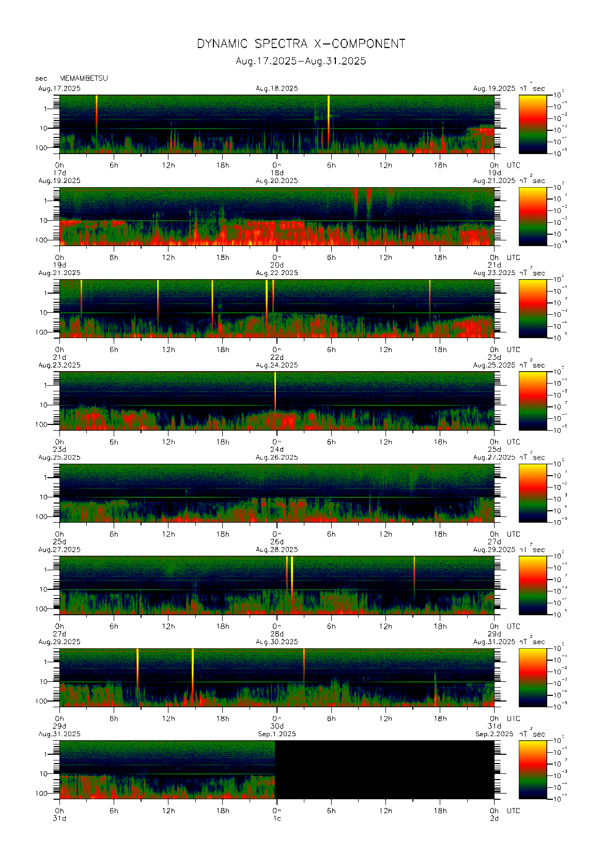Select the color bar in the bottom row

[x=532, y=769]
